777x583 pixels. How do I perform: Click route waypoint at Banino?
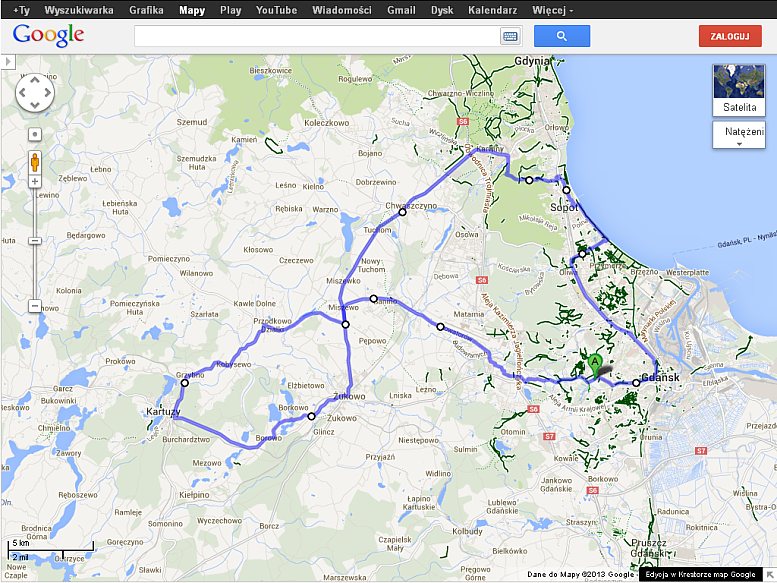click(x=374, y=299)
